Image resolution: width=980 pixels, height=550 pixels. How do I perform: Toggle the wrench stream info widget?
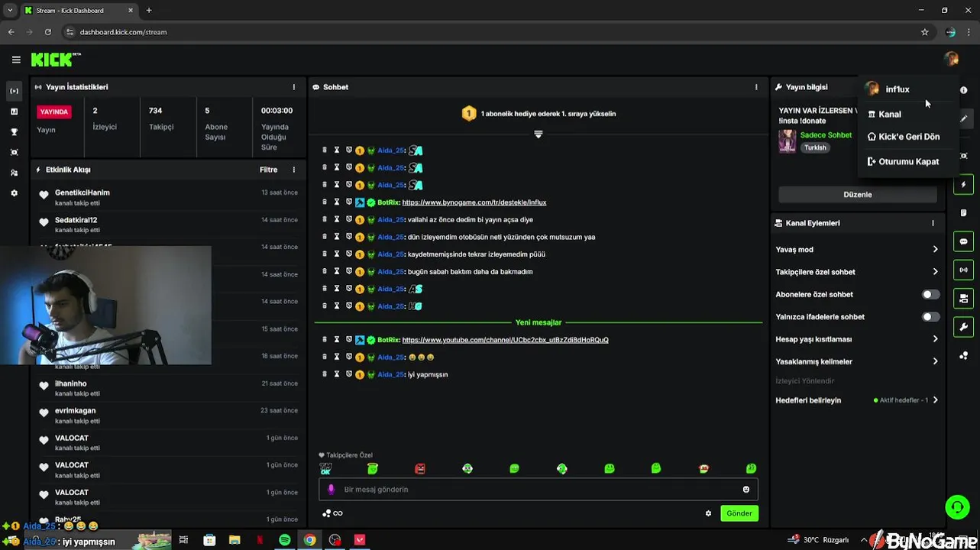pos(964,327)
